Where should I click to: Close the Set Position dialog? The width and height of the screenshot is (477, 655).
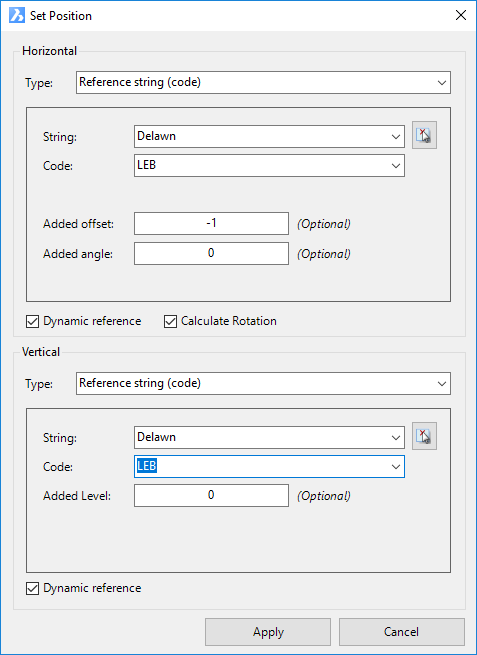coord(461,15)
